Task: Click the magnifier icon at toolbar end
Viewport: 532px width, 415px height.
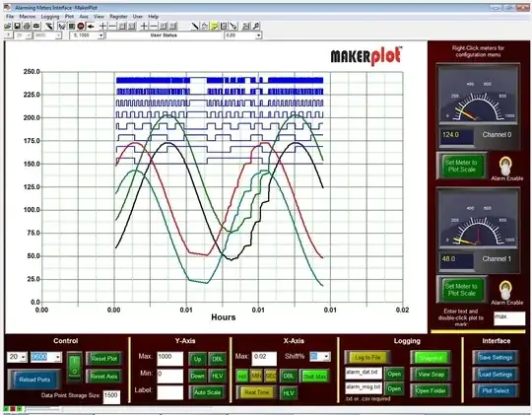Action: coord(256,27)
